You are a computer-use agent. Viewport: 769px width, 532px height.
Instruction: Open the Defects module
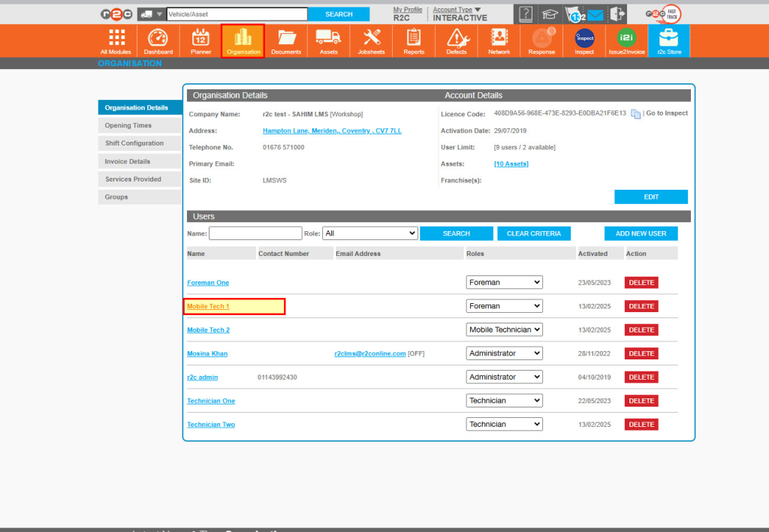tap(456, 41)
